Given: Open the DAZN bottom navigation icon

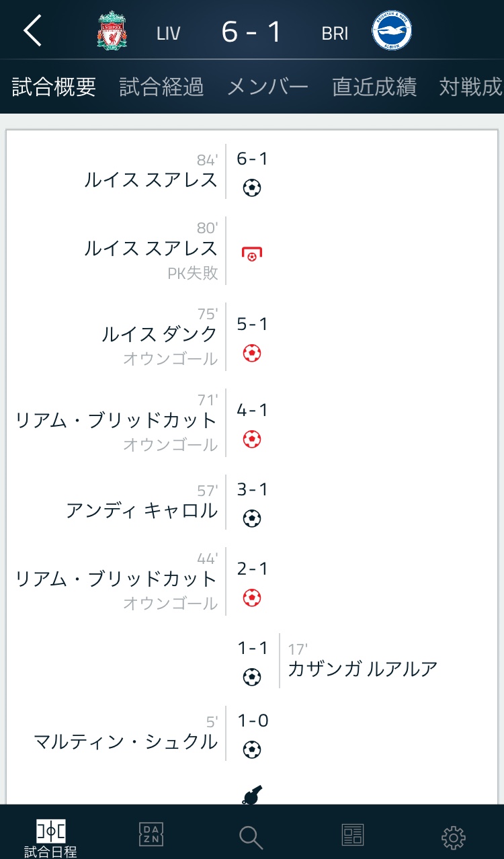Looking at the screenshot, I should tap(151, 834).
